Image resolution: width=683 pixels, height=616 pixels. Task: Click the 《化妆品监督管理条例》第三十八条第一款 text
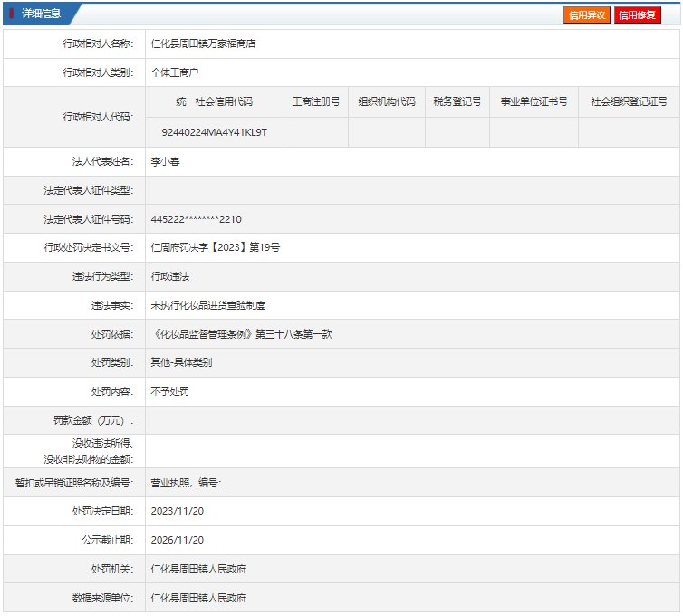coord(241,334)
